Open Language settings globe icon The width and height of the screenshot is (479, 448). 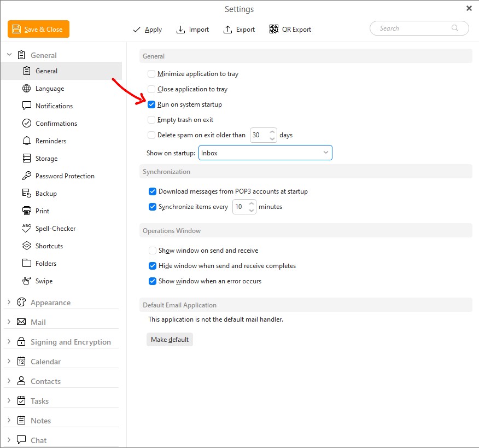point(26,89)
